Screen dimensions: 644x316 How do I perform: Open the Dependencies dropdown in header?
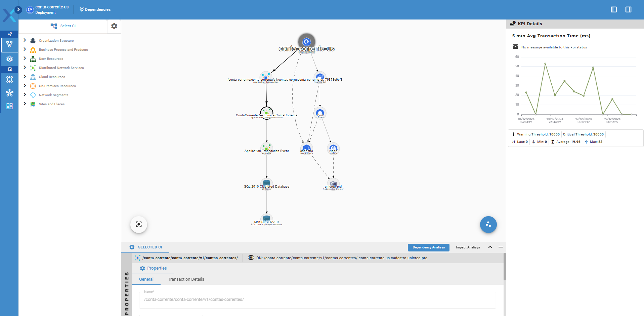point(95,9)
